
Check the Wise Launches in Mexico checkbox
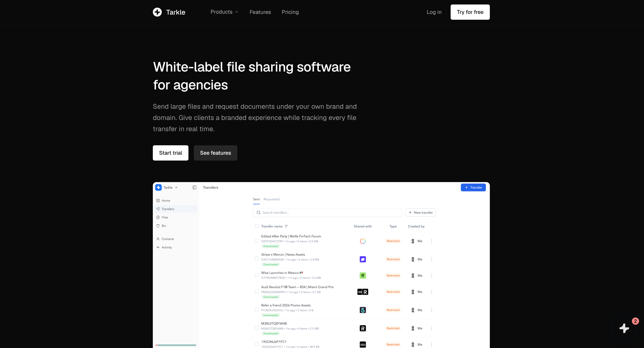[257, 275]
